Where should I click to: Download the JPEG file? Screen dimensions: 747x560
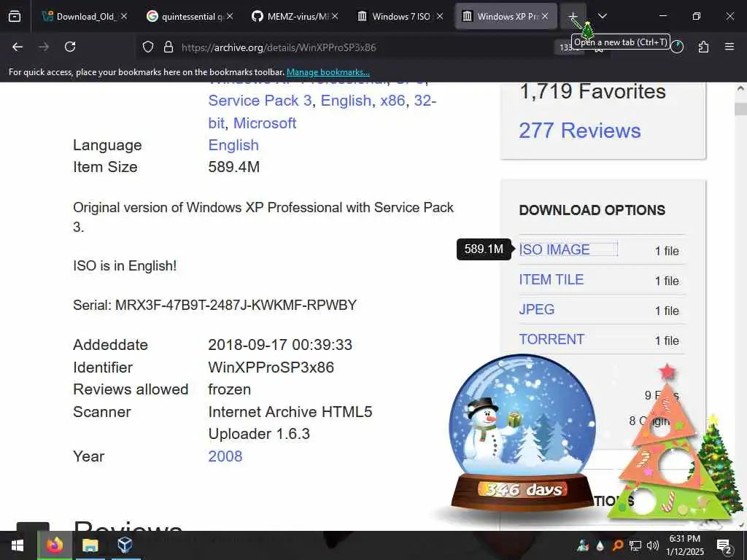point(537,309)
